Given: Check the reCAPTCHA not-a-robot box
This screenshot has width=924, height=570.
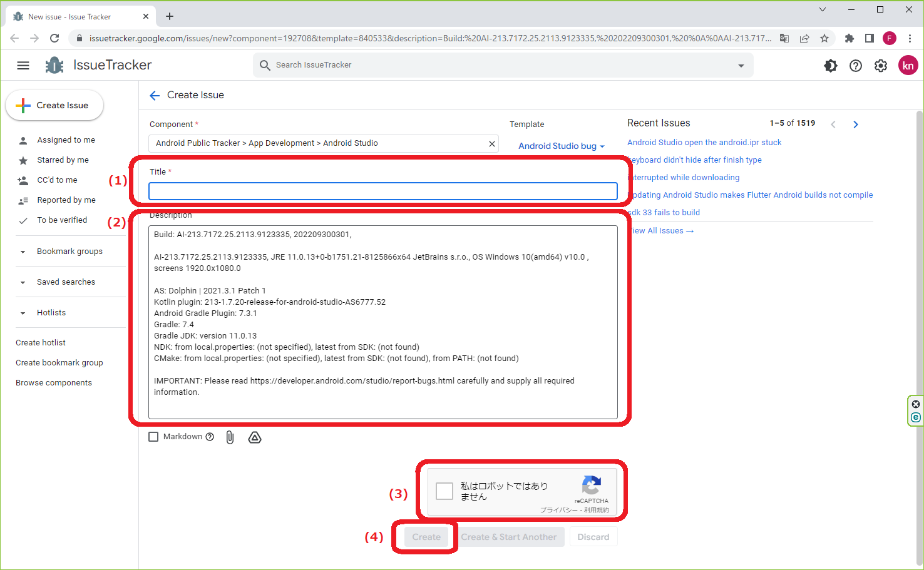Looking at the screenshot, I should (444, 491).
